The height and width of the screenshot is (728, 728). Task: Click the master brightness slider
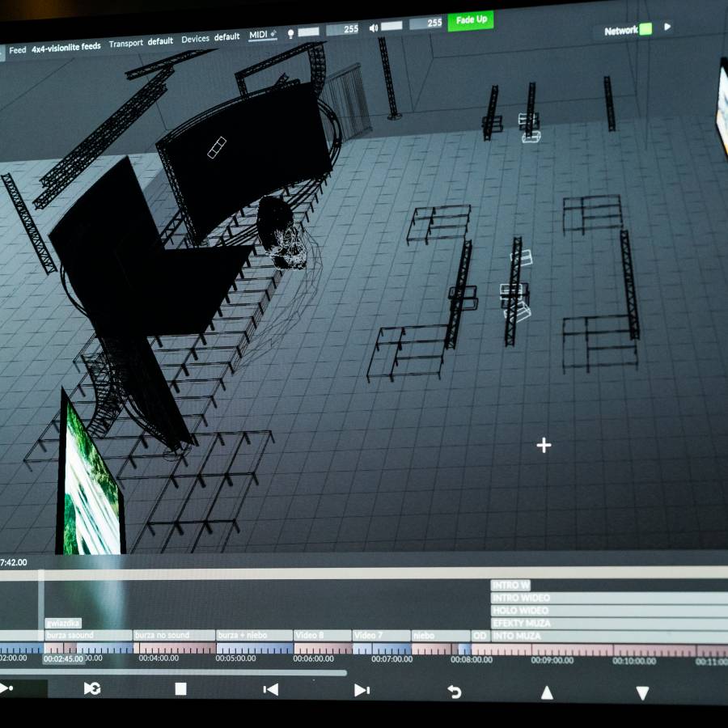[x=308, y=32]
